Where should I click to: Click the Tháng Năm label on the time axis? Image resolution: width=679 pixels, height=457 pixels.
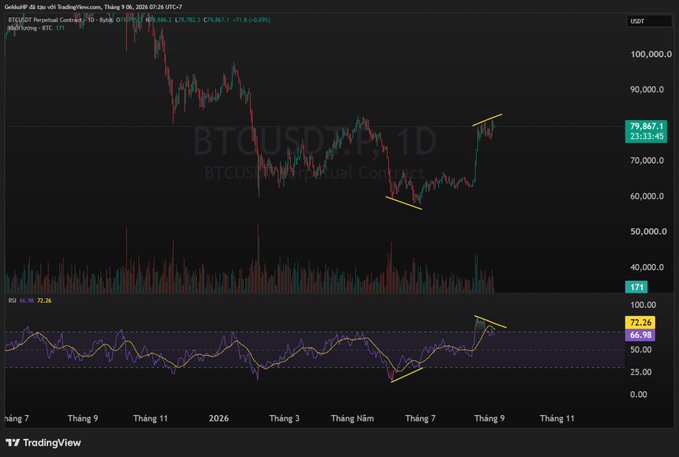click(x=352, y=418)
